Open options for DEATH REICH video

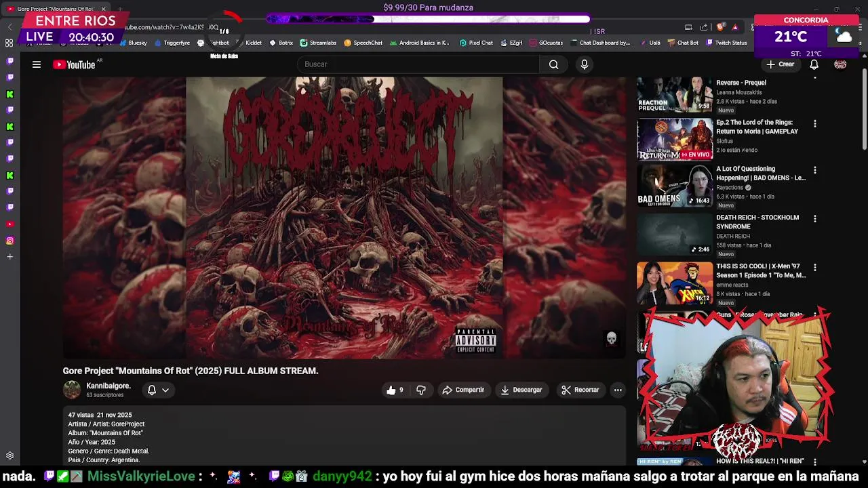(x=815, y=219)
